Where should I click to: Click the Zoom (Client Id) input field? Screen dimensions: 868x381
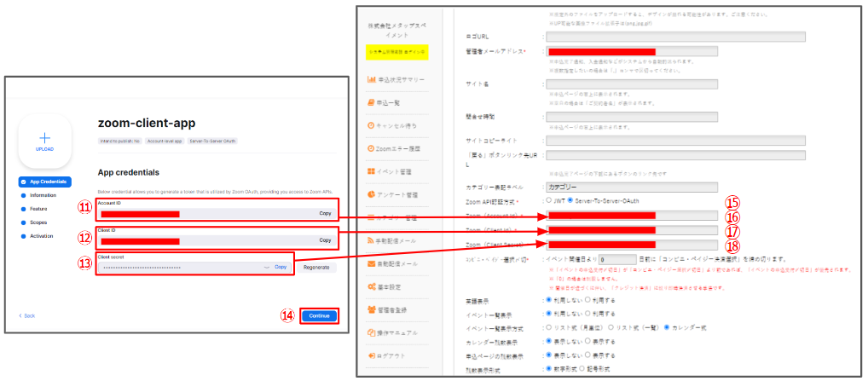click(x=632, y=230)
